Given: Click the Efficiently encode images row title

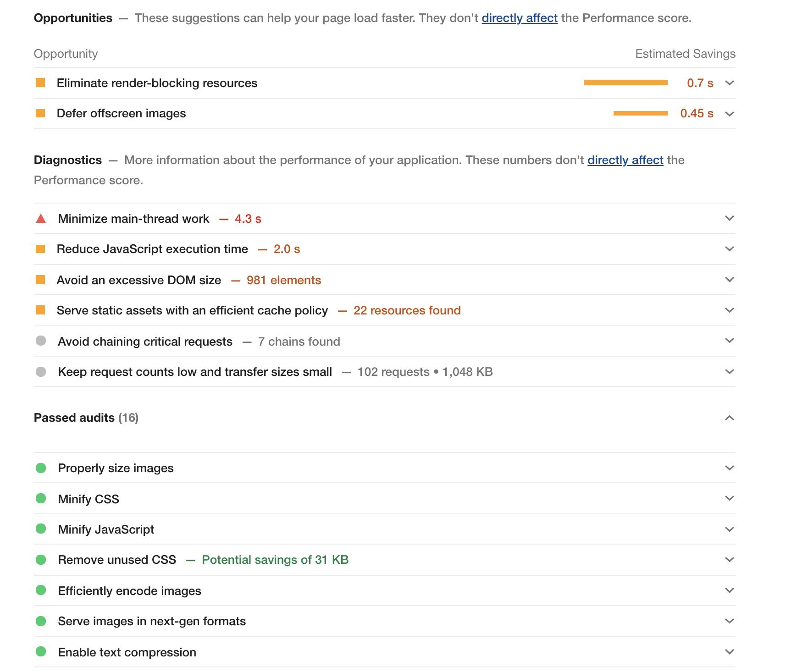Looking at the screenshot, I should coord(129,591).
